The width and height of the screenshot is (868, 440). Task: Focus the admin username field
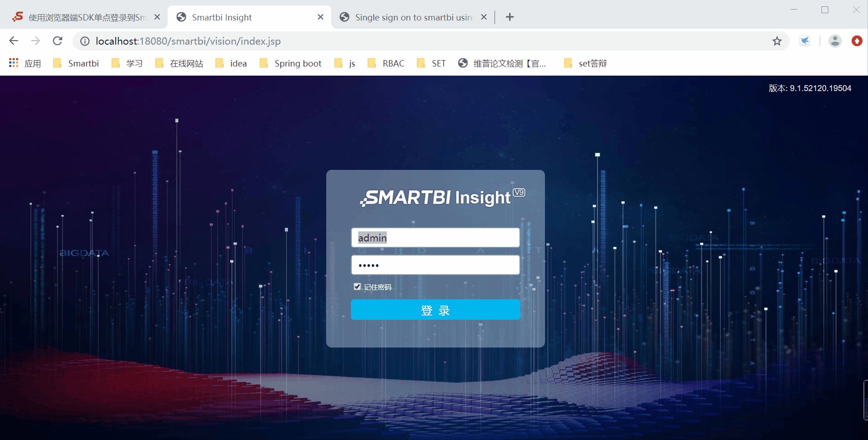pos(435,238)
